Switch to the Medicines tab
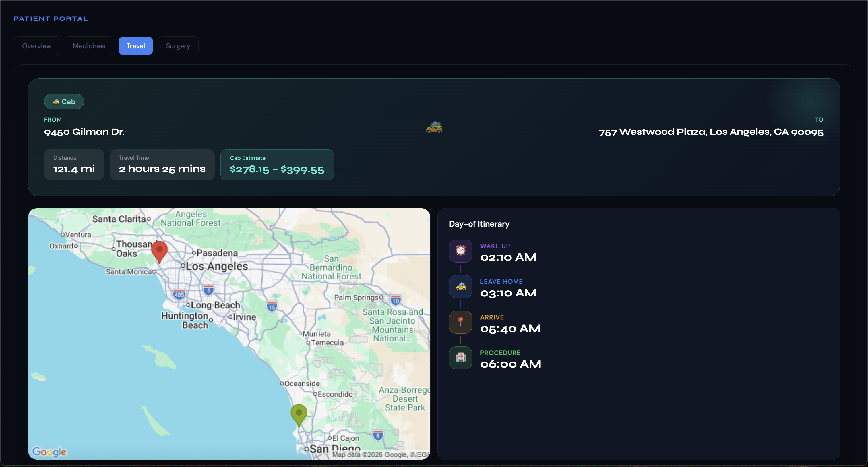The width and height of the screenshot is (868, 467). coord(89,46)
